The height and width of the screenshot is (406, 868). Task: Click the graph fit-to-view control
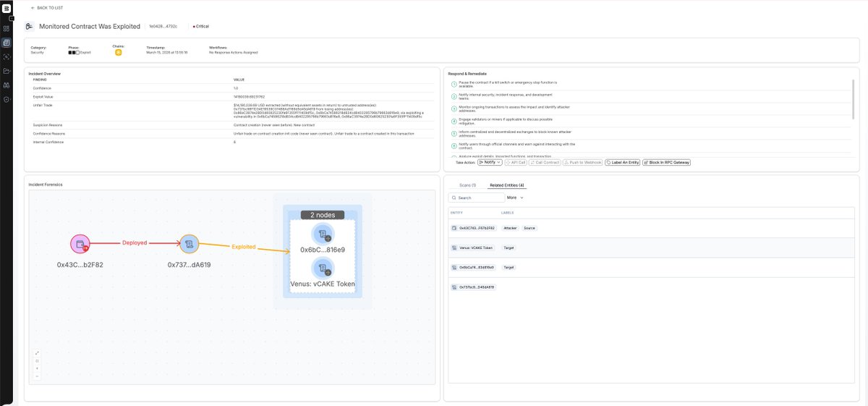point(37,361)
